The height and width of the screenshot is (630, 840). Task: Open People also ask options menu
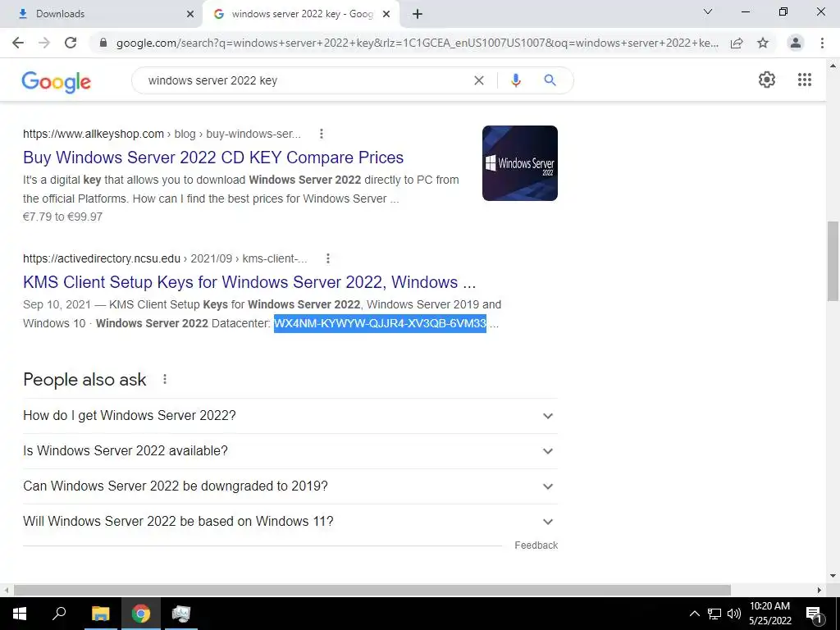coord(164,379)
